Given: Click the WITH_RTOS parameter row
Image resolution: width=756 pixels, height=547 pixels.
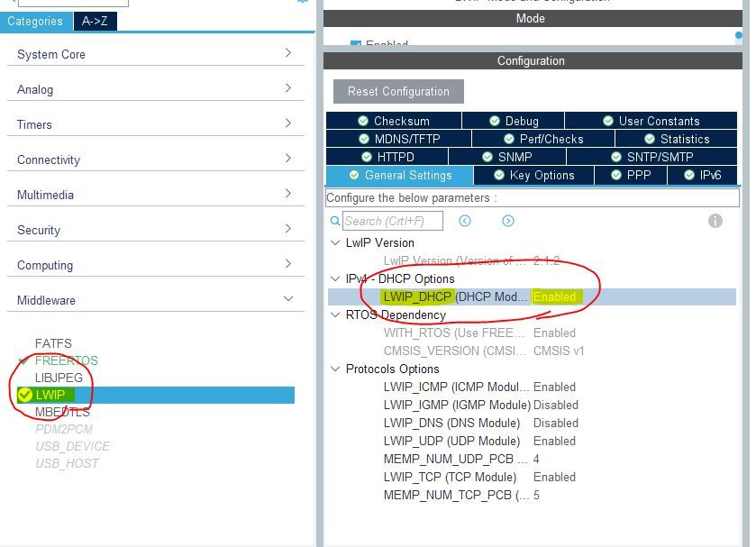Looking at the screenshot, I should pyautogui.click(x=532, y=333).
